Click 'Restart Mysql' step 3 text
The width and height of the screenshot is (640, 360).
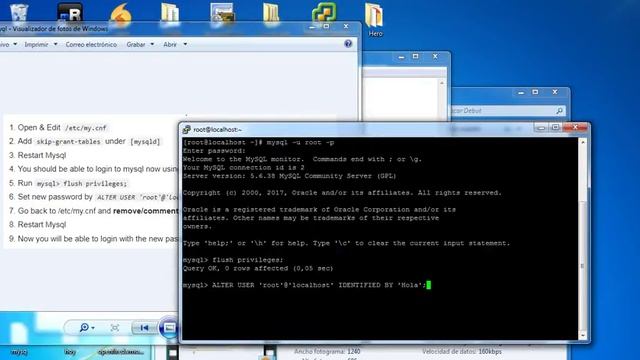pos(42,155)
